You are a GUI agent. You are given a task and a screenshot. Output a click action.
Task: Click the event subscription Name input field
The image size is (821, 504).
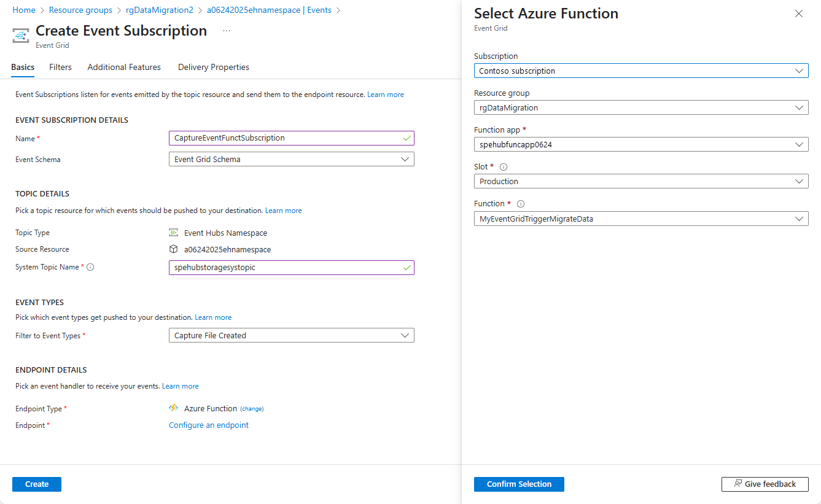point(286,138)
